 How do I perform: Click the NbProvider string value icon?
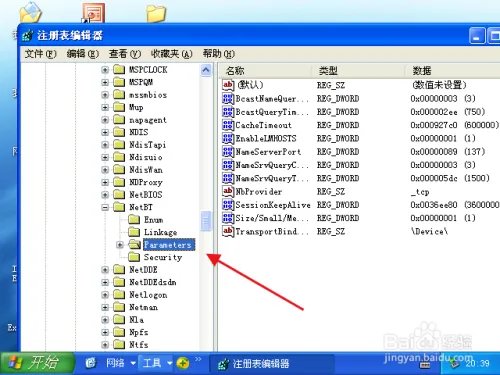228,192
